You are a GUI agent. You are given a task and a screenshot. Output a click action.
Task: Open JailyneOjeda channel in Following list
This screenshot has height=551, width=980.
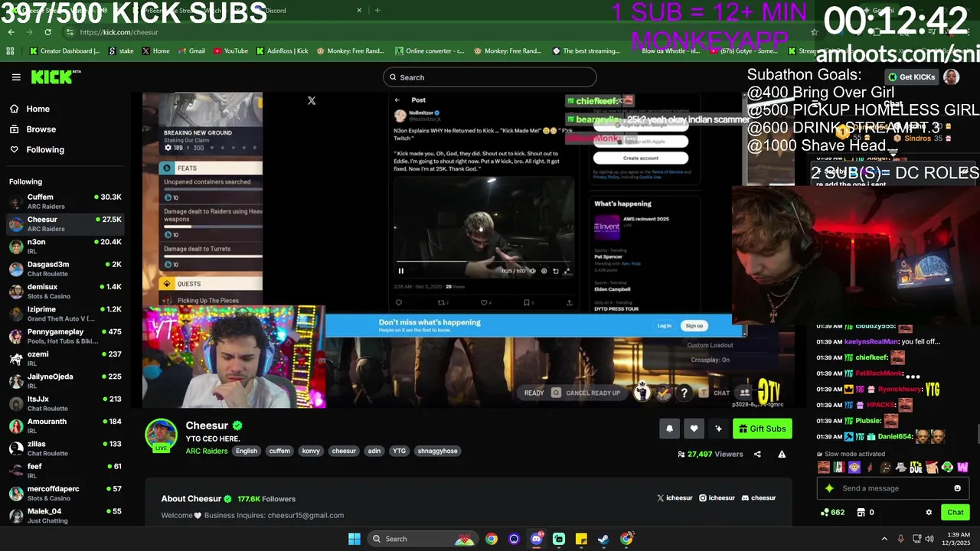click(65, 381)
